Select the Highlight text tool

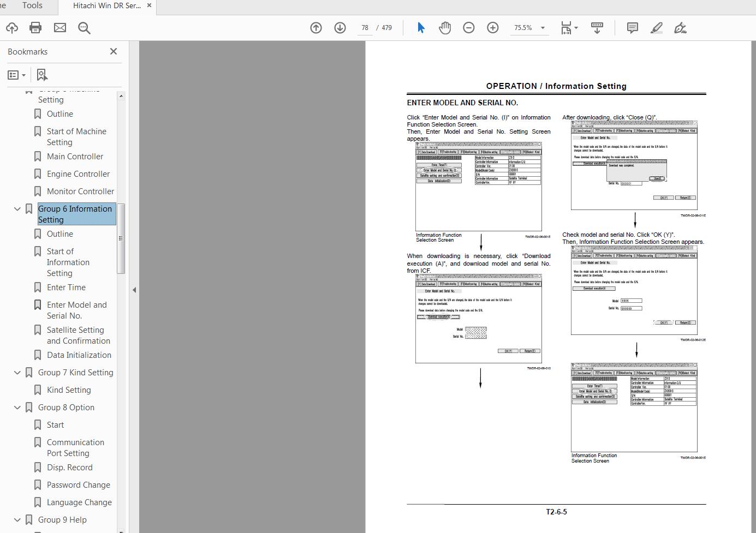tap(656, 28)
